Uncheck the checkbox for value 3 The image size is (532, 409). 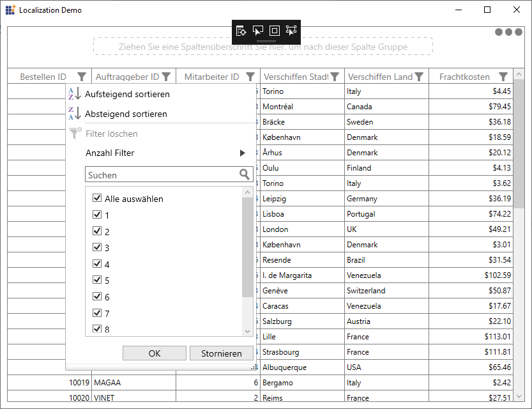click(x=97, y=247)
